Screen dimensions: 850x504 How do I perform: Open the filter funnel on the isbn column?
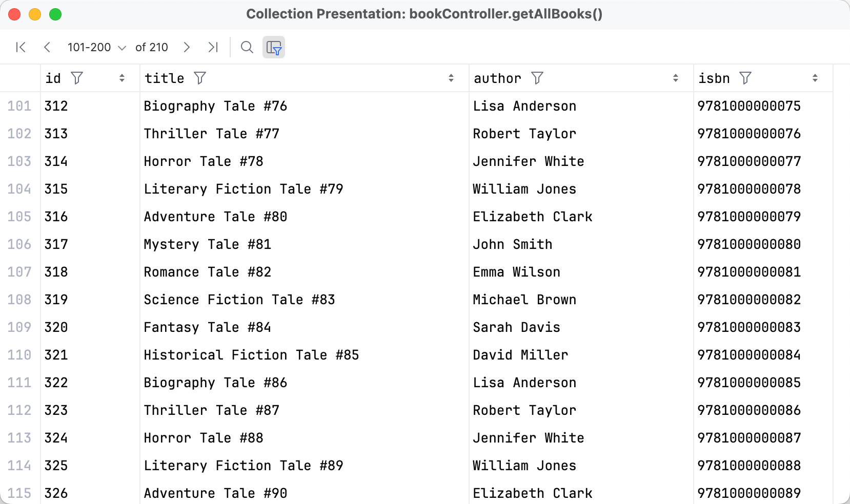(x=745, y=78)
